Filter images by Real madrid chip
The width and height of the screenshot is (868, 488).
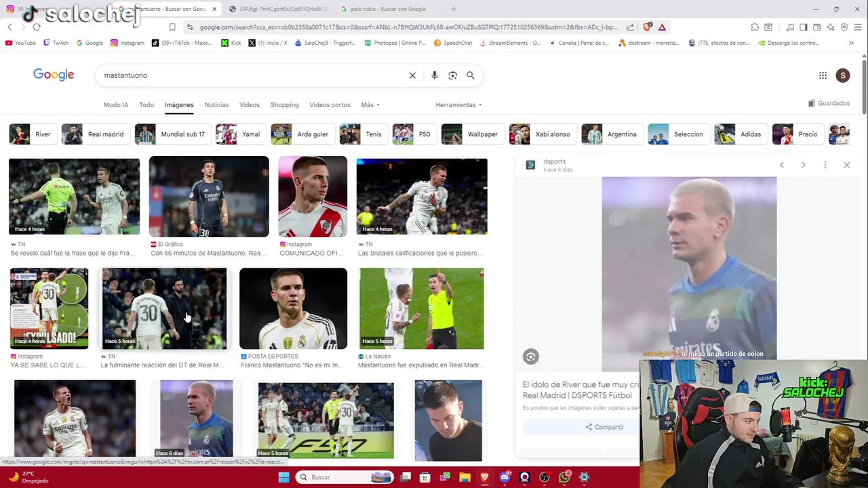[x=95, y=134]
